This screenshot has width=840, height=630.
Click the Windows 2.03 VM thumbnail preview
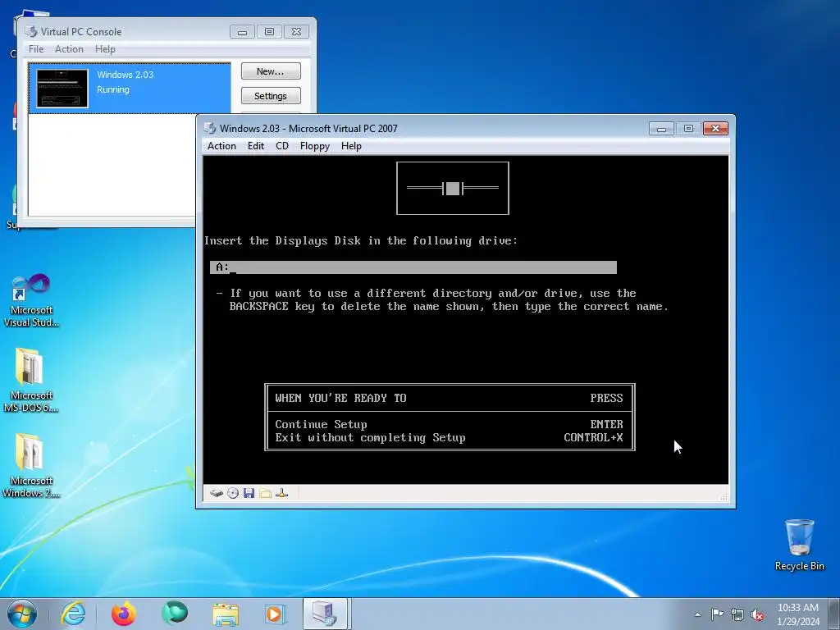tap(62, 89)
